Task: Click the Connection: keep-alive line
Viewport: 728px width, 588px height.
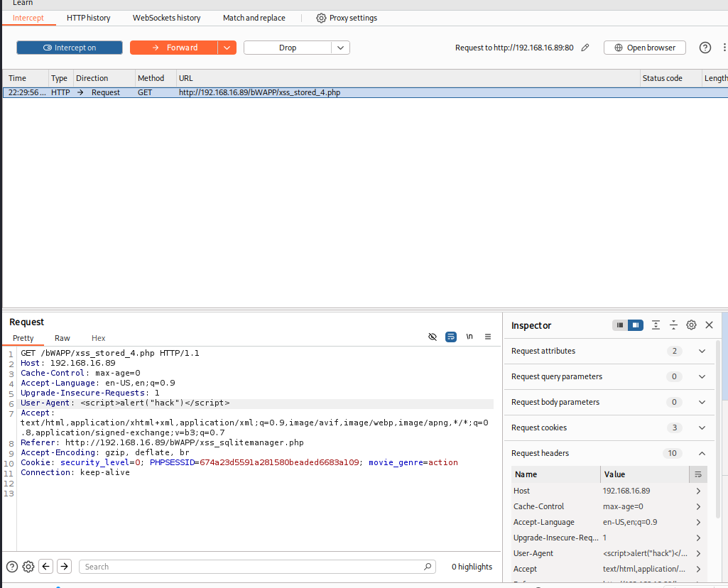Action: [x=75, y=472]
